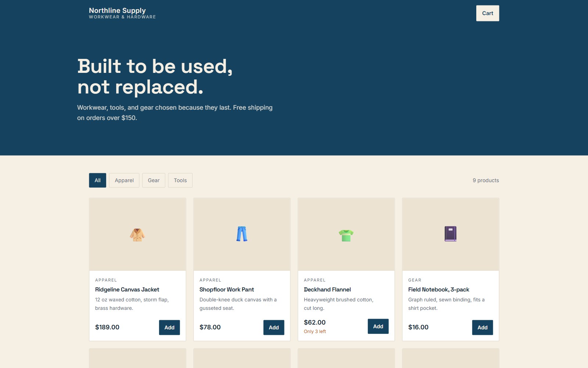
Task: Select the All filter tab
Action: point(97,180)
